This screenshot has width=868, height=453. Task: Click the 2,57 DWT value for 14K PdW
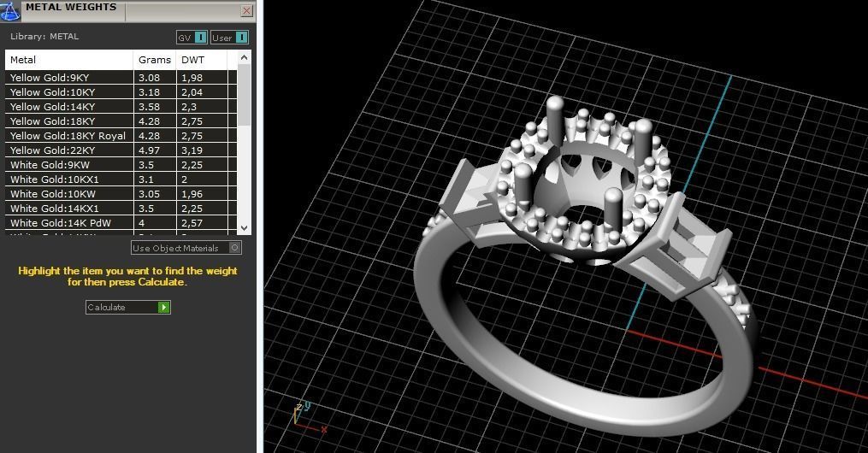tap(192, 223)
